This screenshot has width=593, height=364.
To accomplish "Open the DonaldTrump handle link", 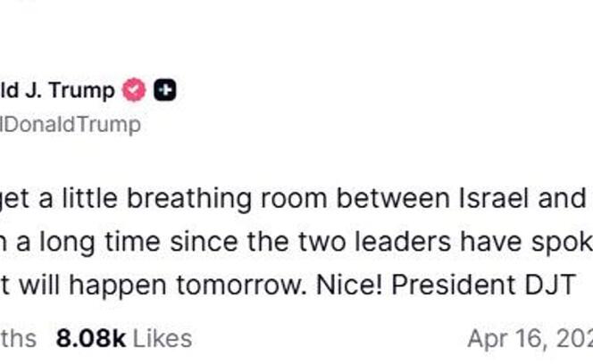I will pos(71,124).
